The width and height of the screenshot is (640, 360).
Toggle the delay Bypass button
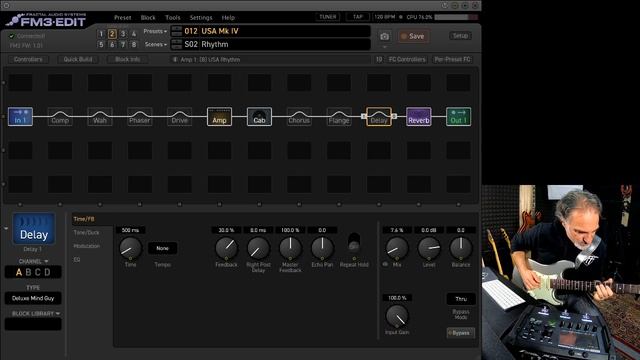click(x=461, y=333)
